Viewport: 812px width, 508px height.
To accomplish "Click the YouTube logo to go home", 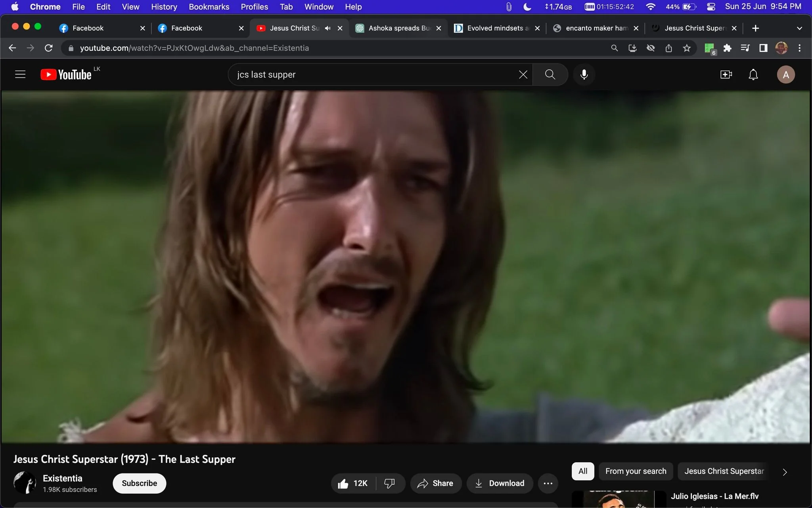I will click(66, 75).
